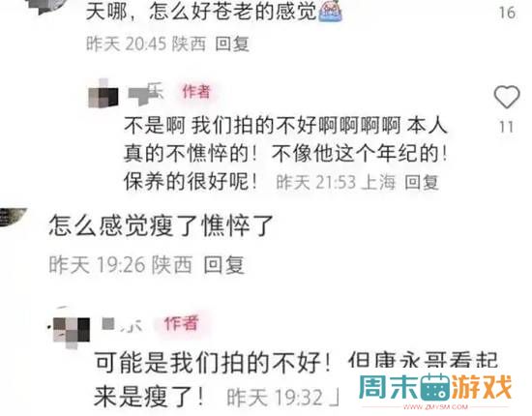Screen dimensions: 532x416
Task: Tap the username ending 乐 on first reply
Action: click(x=146, y=92)
